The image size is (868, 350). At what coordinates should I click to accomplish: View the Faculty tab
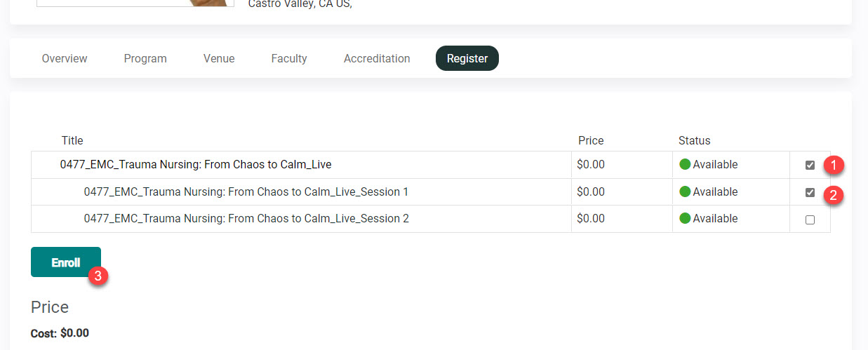[x=289, y=59]
